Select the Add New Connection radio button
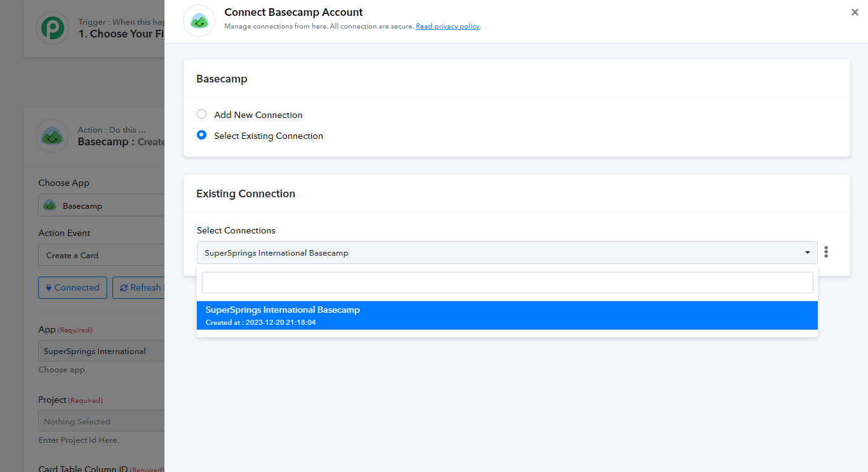 coord(201,114)
